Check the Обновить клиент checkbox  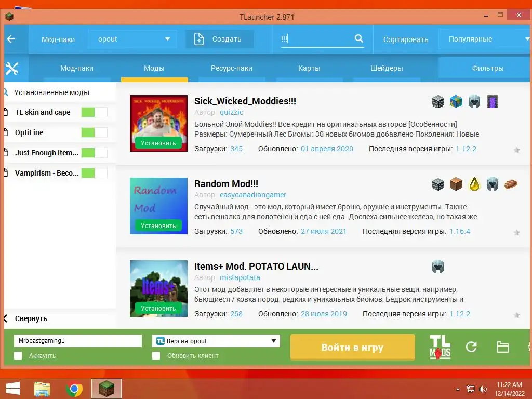(x=156, y=355)
